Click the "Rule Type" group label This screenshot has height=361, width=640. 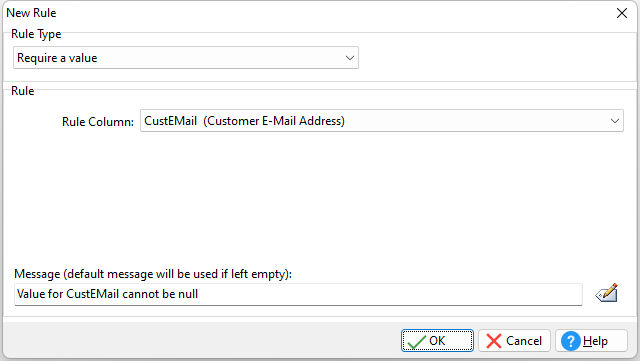click(x=36, y=34)
